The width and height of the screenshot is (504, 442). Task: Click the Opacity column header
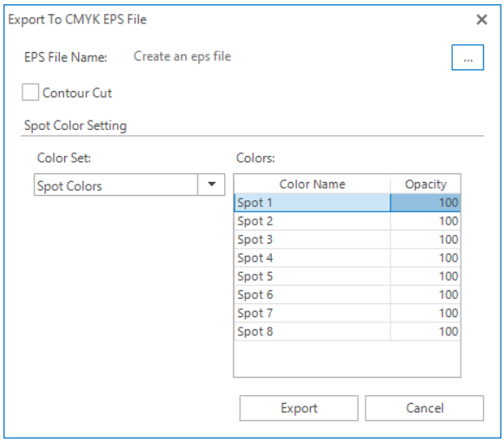click(x=425, y=184)
